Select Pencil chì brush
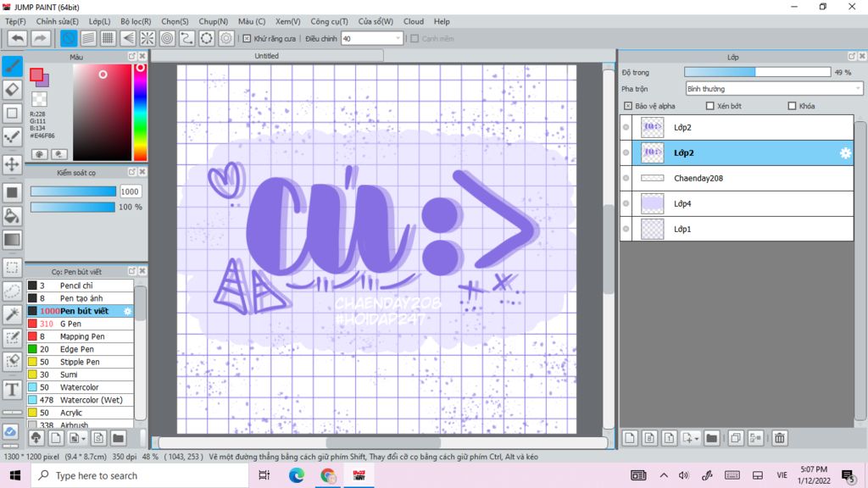868x488 pixels. coord(81,286)
